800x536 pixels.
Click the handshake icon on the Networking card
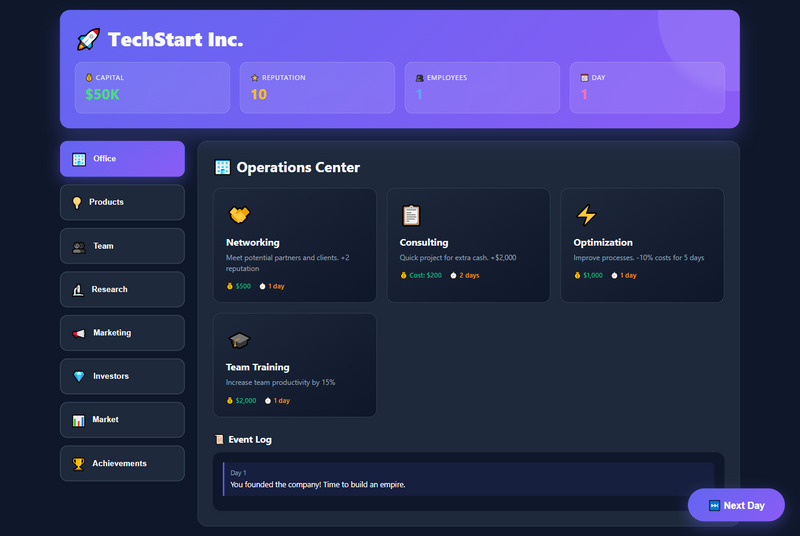(239, 215)
